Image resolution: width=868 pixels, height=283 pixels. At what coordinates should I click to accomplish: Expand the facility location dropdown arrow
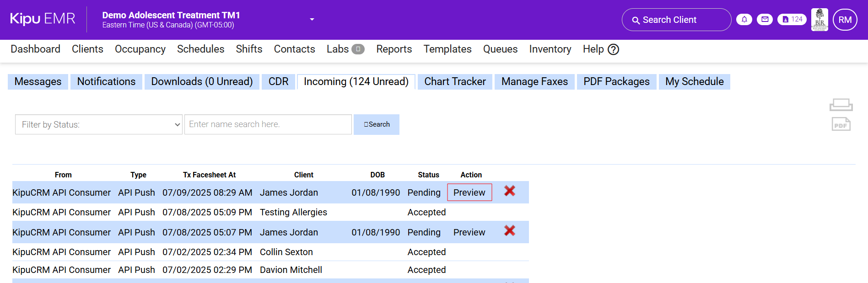(x=312, y=20)
